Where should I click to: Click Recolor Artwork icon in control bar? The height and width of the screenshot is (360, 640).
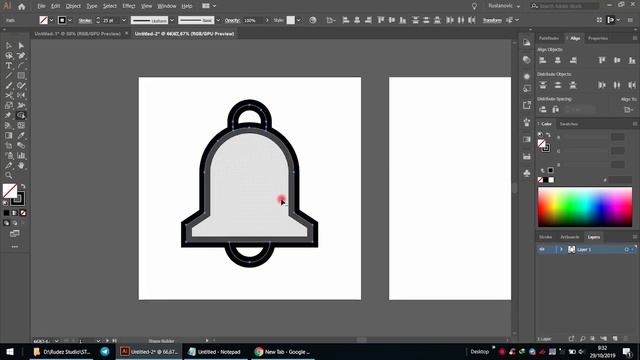click(x=313, y=20)
